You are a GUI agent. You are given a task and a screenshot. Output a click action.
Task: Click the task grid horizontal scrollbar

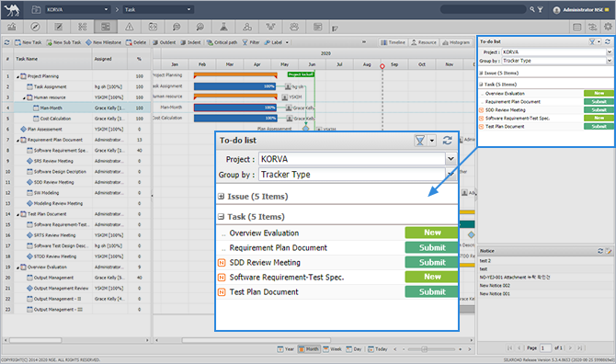[35, 340]
